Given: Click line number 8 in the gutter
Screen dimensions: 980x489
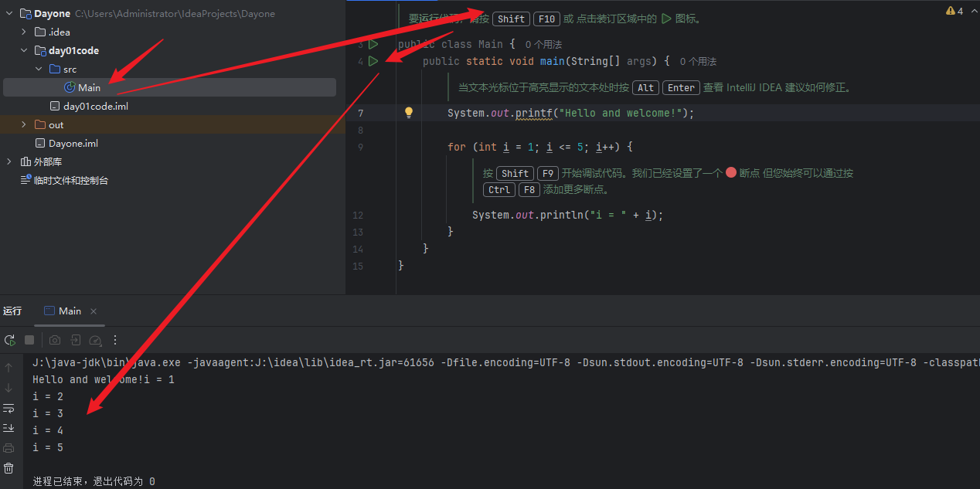Looking at the screenshot, I should 360,130.
